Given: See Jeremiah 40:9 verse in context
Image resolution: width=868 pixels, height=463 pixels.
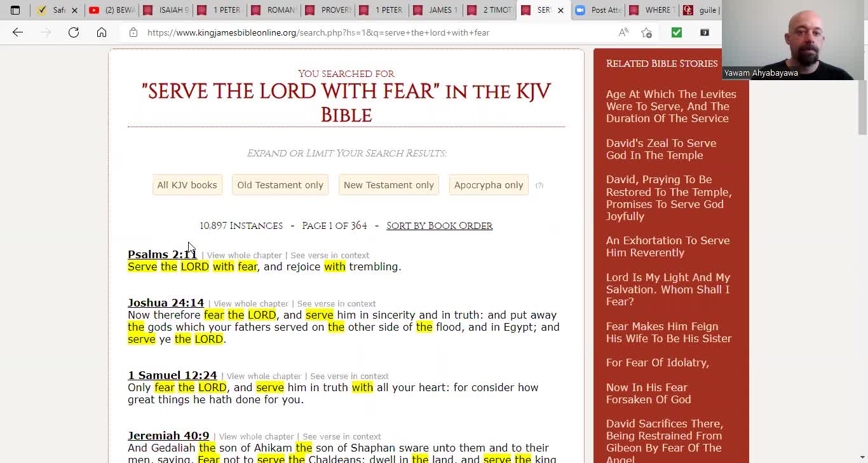Looking at the screenshot, I should 342,436.
